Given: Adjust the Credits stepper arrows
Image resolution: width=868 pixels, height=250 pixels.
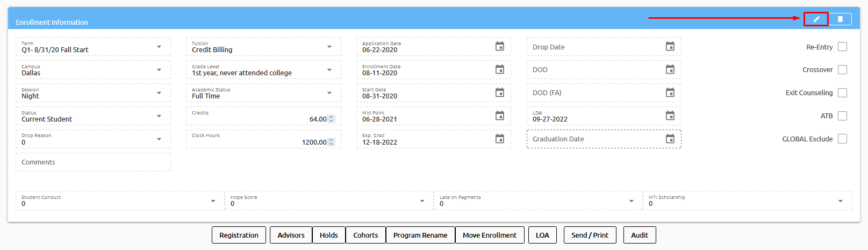Looking at the screenshot, I should (x=331, y=119).
